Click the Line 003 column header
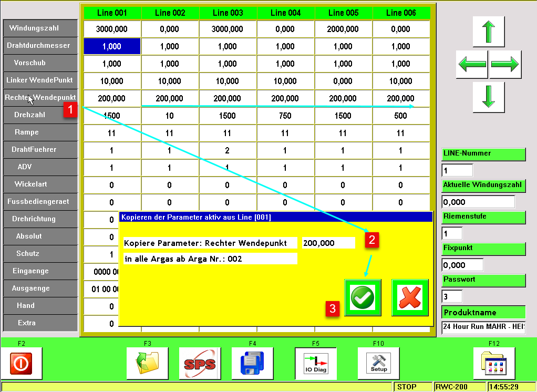The image size is (537, 392). pyautogui.click(x=228, y=13)
